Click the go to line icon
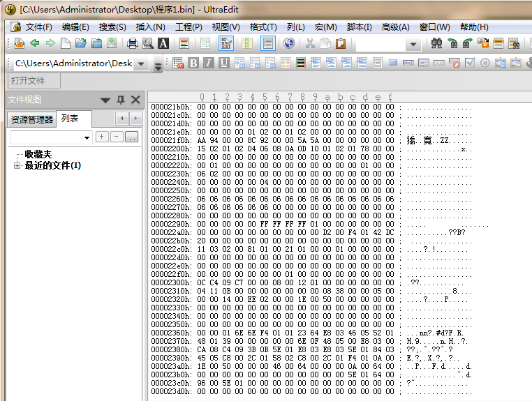Screen dimensions: 532x401 click(498, 43)
